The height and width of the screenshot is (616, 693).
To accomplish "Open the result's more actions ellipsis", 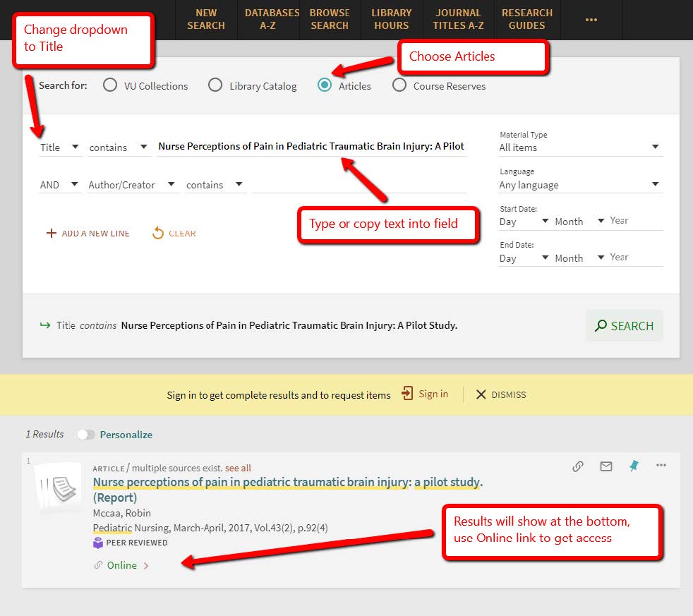I will (x=661, y=466).
